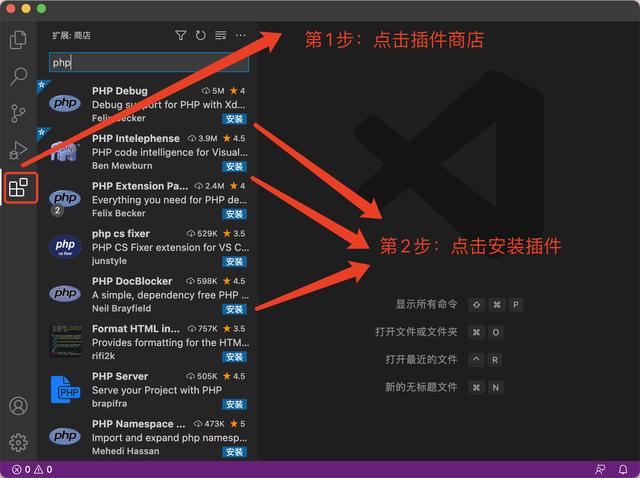Click the 打开文件或文件夹 shortcut label
Viewport: 640px width, 478px height.
coord(416,332)
